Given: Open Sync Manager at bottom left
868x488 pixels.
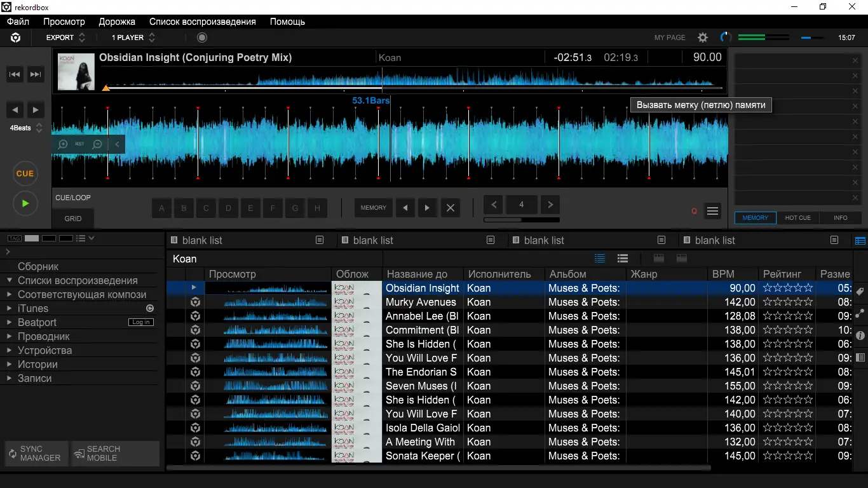Looking at the screenshot, I should (36, 453).
